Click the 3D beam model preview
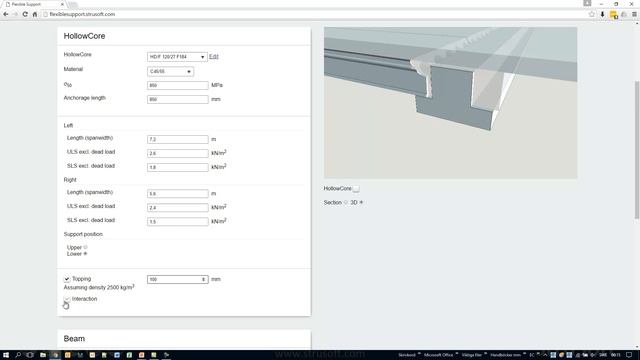 [x=451, y=103]
